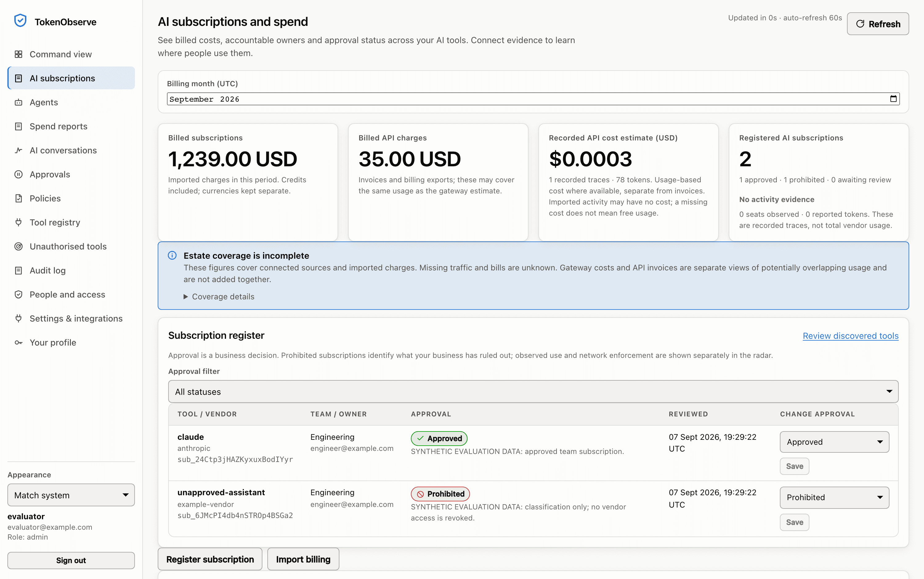Open Command view page
Screen dimensions: 924x579
[71, 54]
